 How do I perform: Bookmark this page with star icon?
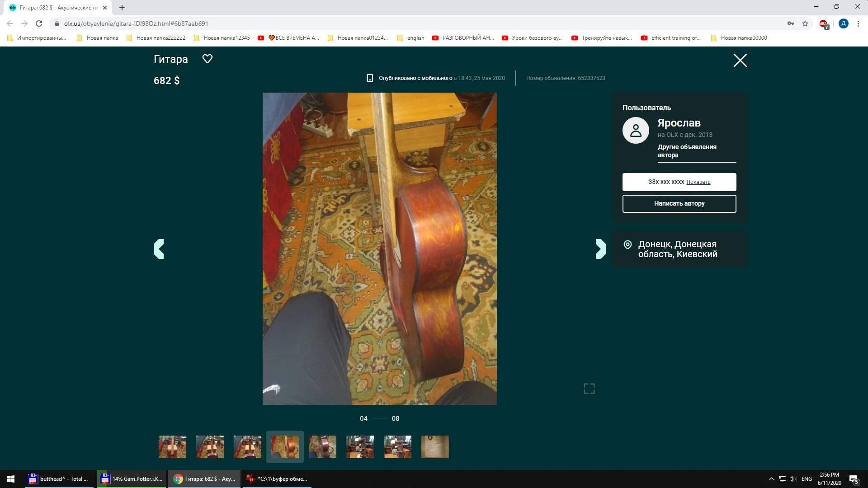pyautogui.click(x=805, y=23)
